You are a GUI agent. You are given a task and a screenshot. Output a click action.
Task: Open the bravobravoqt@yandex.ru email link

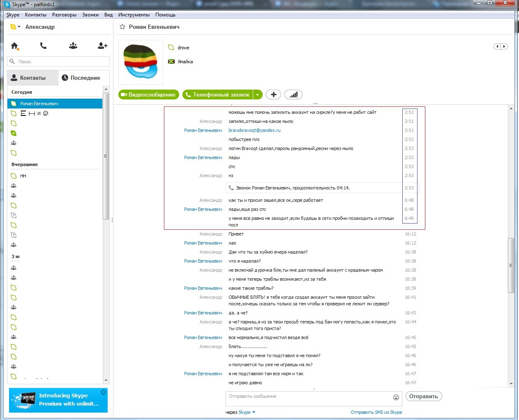pos(254,130)
